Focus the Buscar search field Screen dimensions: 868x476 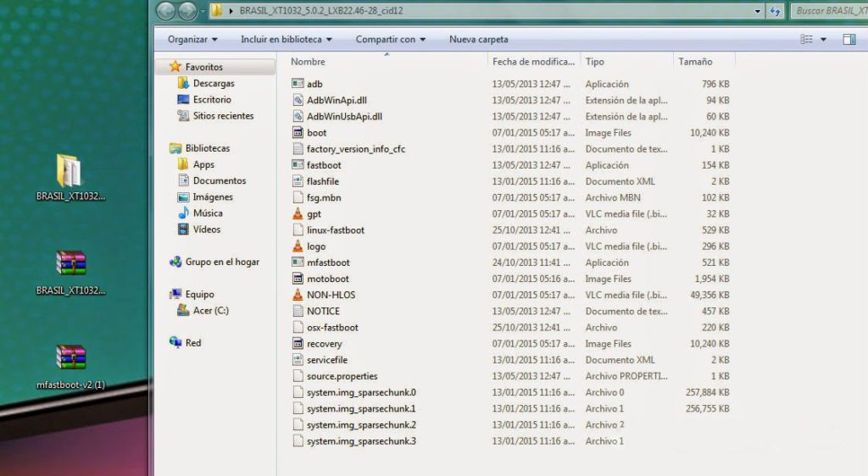829,10
